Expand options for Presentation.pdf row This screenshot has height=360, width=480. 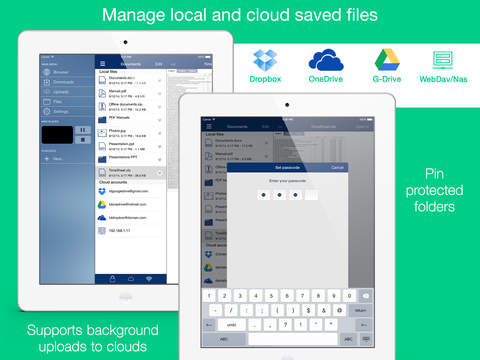coord(160,146)
